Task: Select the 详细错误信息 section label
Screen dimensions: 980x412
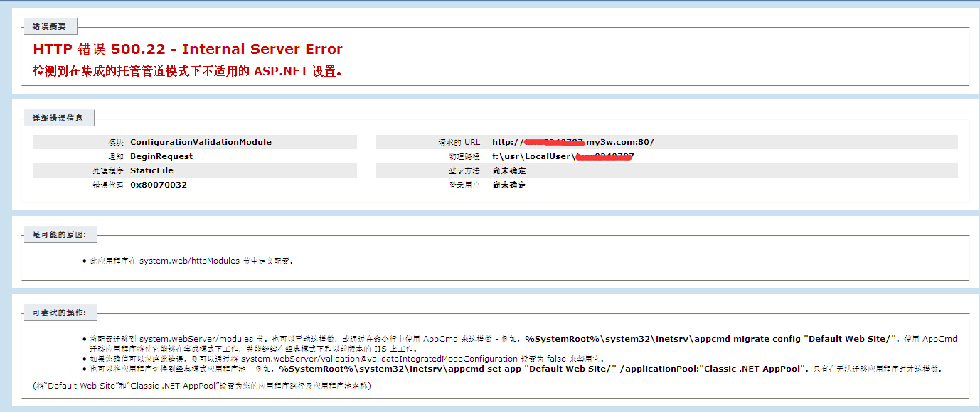Action: pyautogui.click(x=58, y=119)
